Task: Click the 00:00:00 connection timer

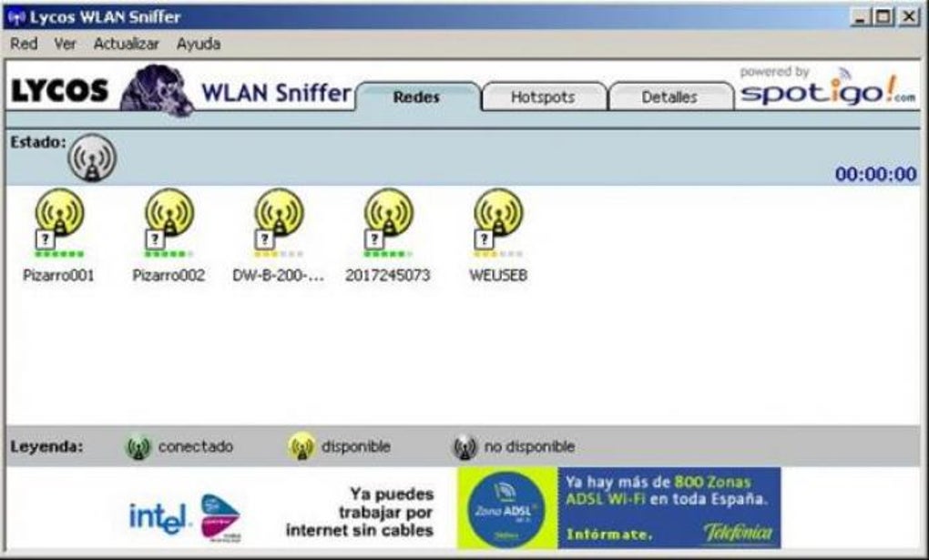Action: pyautogui.click(x=875, y=174)
